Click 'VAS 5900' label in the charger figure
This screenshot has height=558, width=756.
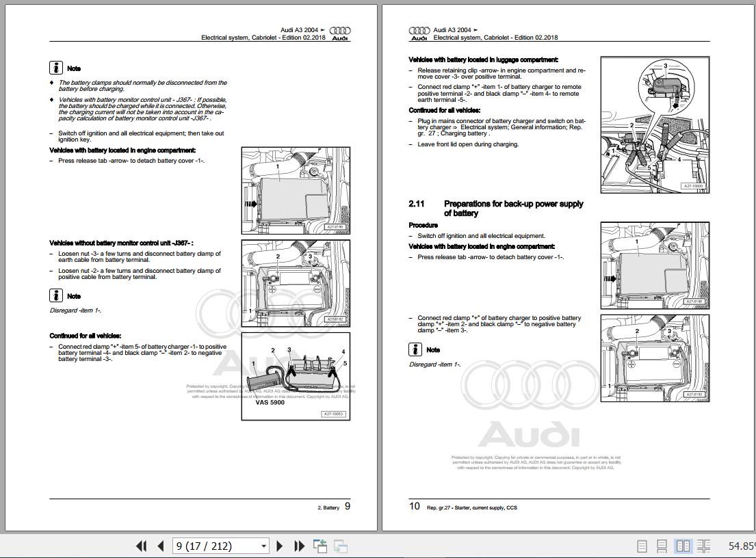pyautogui.click(x=270, y=402)
